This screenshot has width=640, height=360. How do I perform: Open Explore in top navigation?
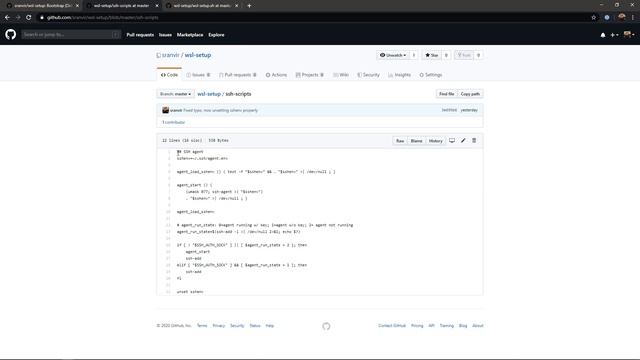tap(216, 35)
